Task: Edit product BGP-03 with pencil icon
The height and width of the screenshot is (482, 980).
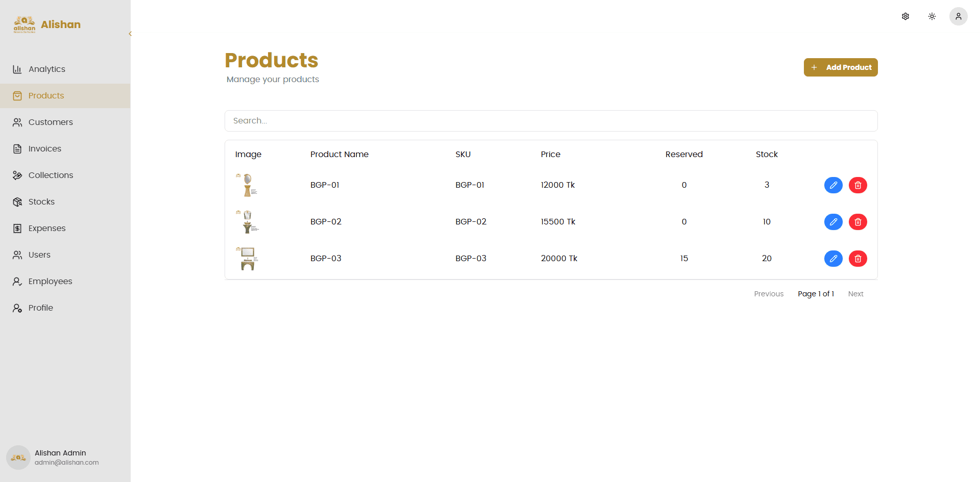Action: click(834, 259)
